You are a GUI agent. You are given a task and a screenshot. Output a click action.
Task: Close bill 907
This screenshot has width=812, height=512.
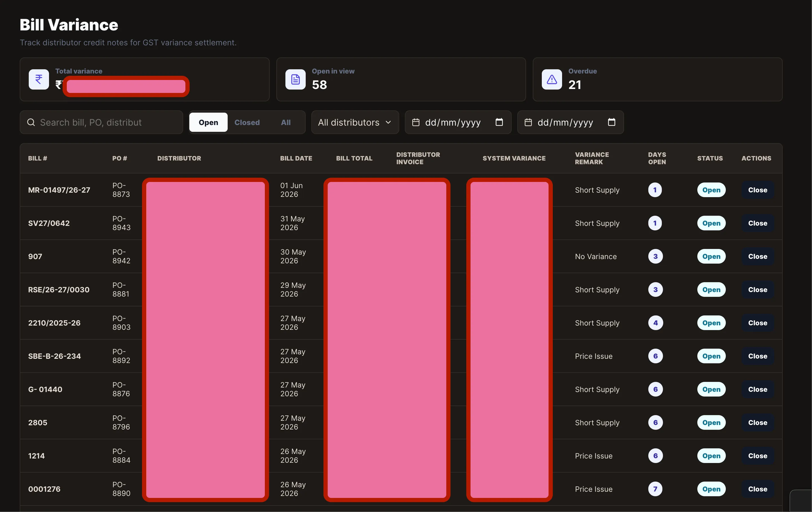tap(757, 257)
